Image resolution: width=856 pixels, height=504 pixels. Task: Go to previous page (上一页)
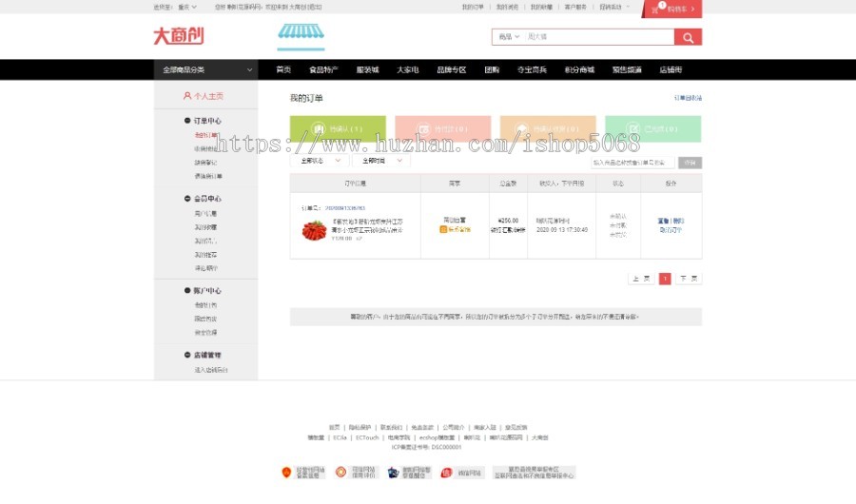click(641, 279)
